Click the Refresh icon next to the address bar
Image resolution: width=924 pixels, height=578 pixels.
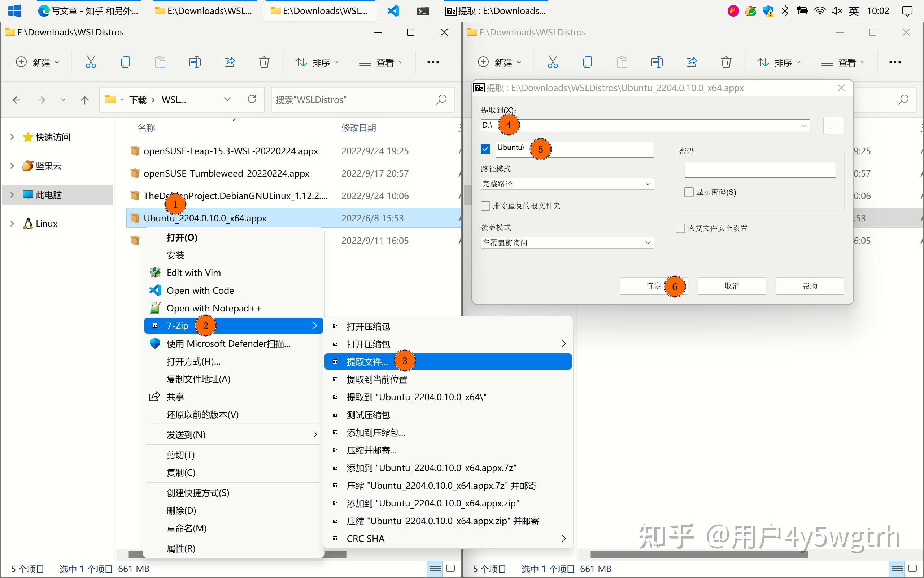coord(252,99)
